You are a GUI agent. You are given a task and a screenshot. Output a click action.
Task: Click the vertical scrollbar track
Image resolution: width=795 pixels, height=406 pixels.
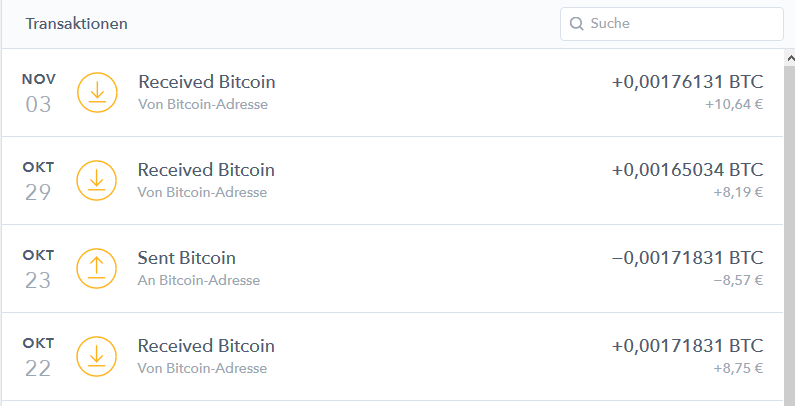coord(789,233)
